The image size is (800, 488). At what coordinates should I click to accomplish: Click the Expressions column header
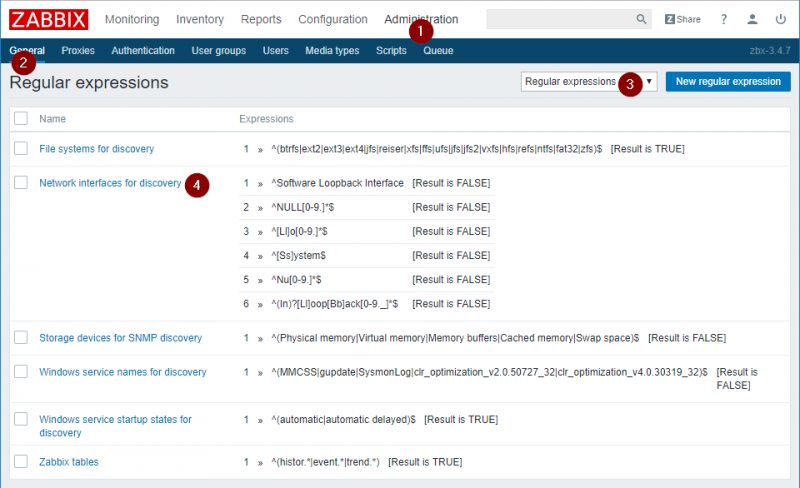[x=266, y=118]
